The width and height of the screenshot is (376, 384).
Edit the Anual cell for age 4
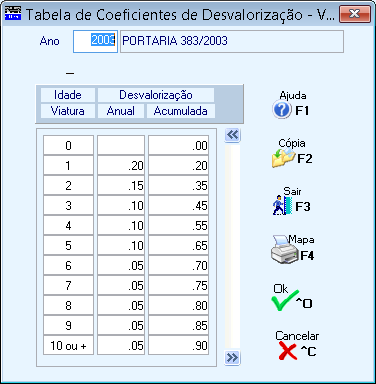[121, 225]
